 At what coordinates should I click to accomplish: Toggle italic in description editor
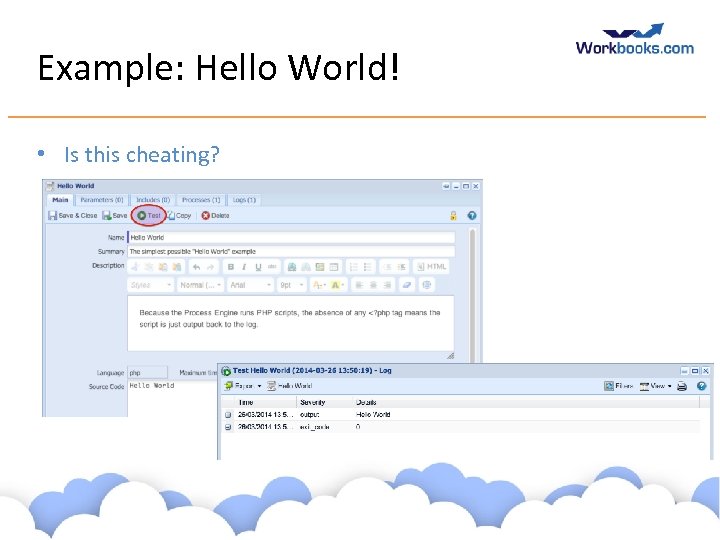244,267
